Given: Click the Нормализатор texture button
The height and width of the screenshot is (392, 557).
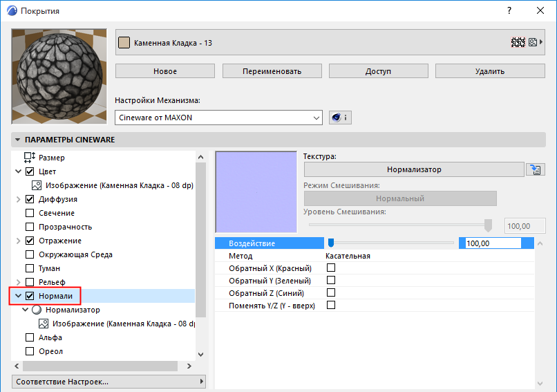Looking at the screenshot, I should (x=414, y=169).
